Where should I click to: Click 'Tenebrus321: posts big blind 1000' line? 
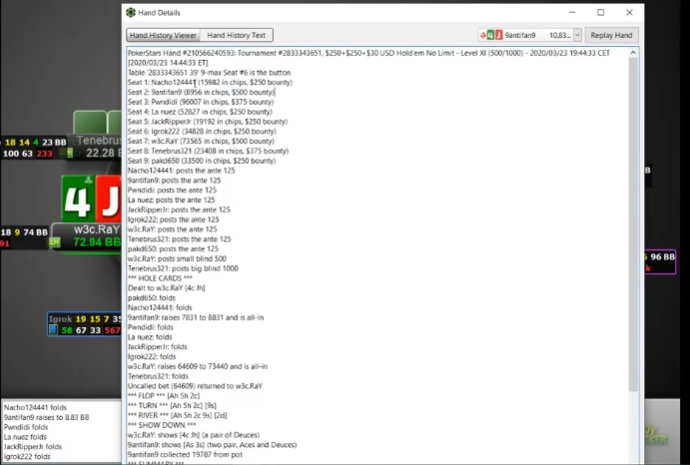pyautogui.click(x=183, y=268)
